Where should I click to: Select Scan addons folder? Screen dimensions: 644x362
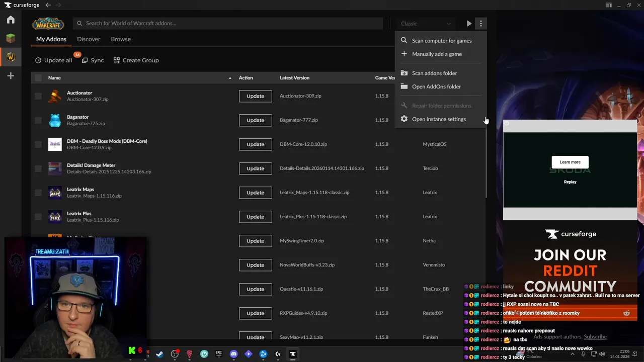coord(441,73)
